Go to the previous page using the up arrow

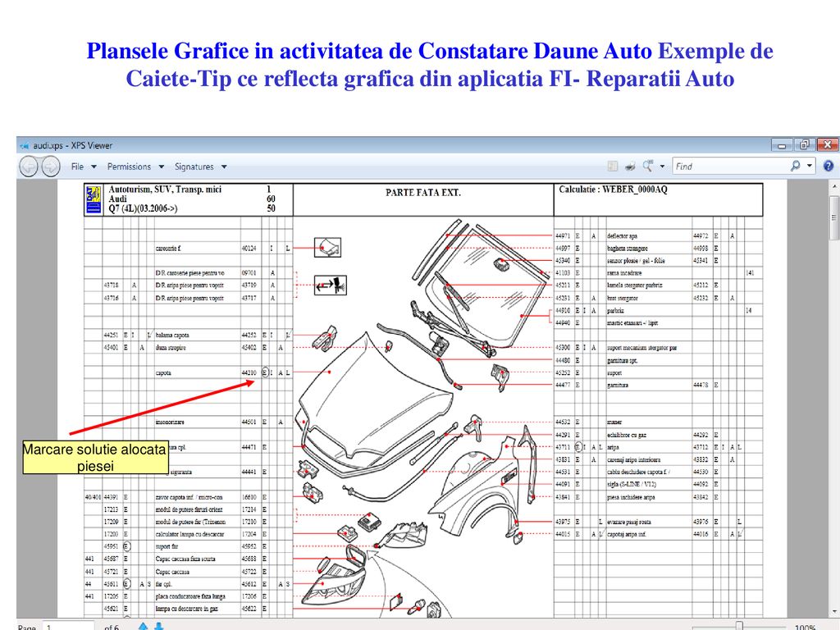(143, 626)
